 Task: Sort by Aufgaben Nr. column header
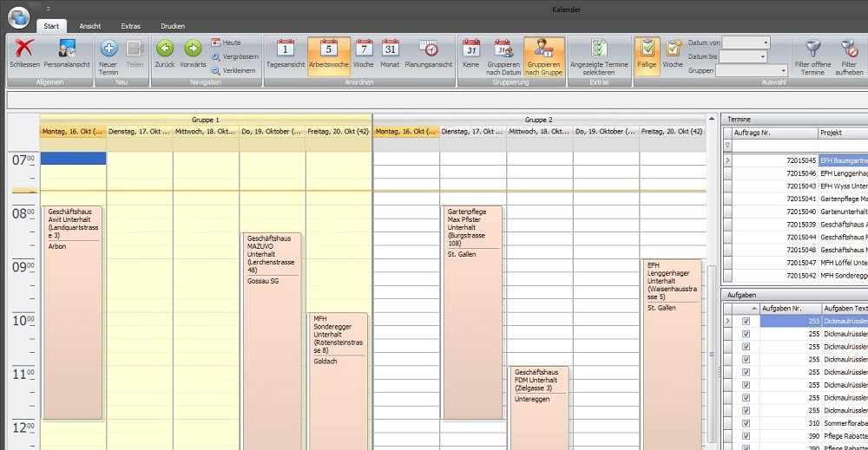pyautogui.click(x=789, y=309)
